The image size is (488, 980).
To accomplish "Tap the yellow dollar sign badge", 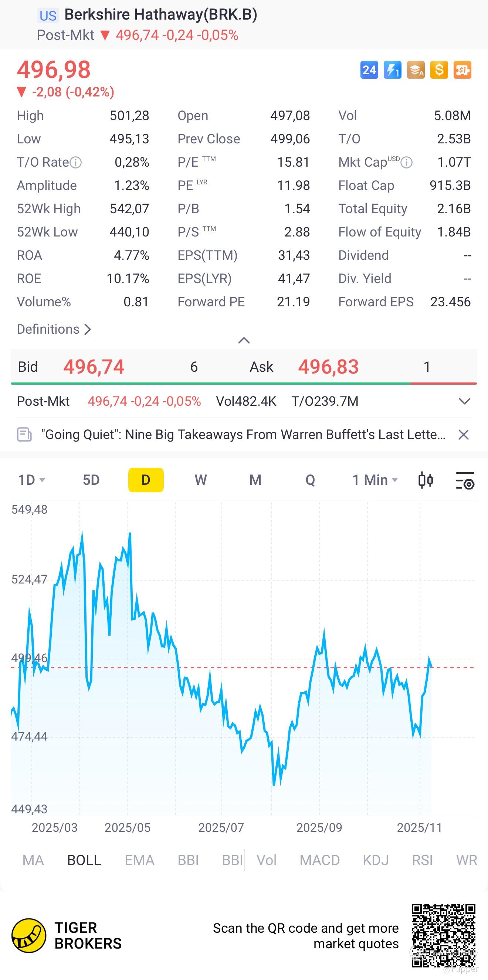I will coord(439,70).
